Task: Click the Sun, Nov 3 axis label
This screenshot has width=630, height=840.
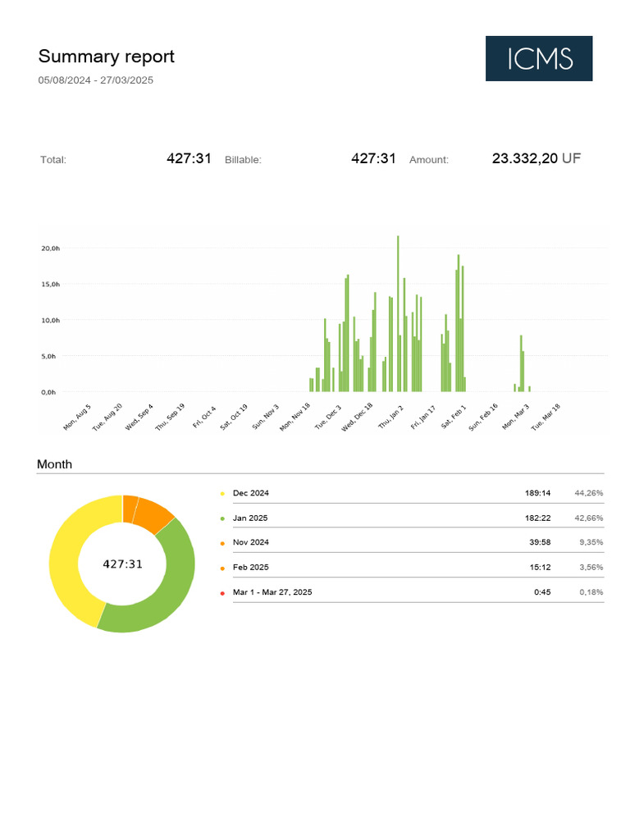Action: point(266,418)
